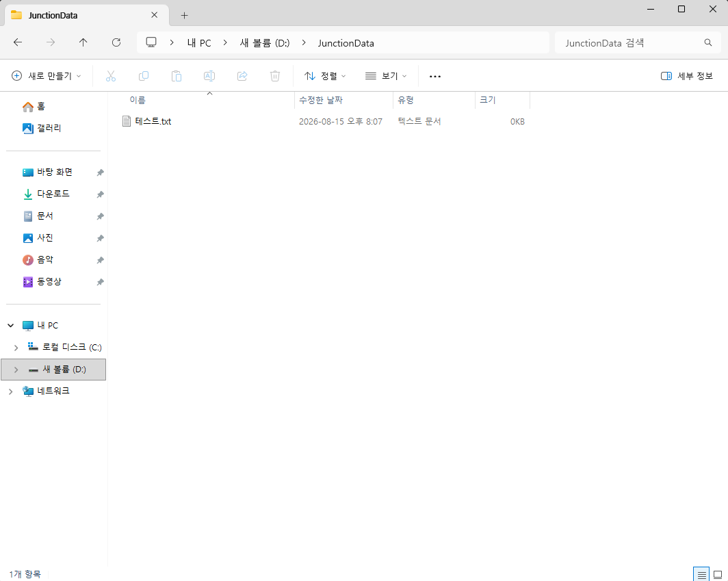Switch to details list view icon

[x=701, y=575]
